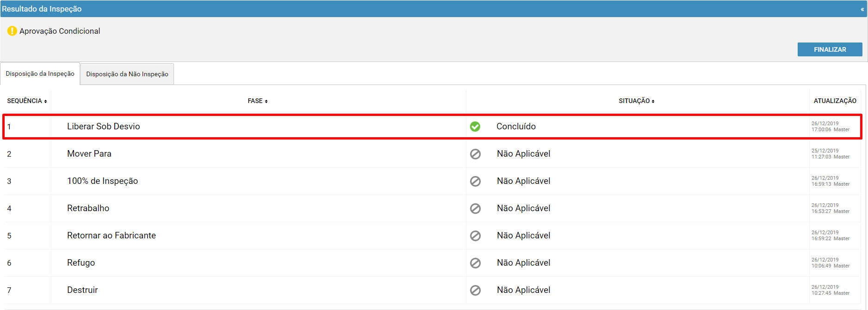Open the Disposição da Inspeção tab
The height and width of the screenshot is (310, 868).
[40, 74]
